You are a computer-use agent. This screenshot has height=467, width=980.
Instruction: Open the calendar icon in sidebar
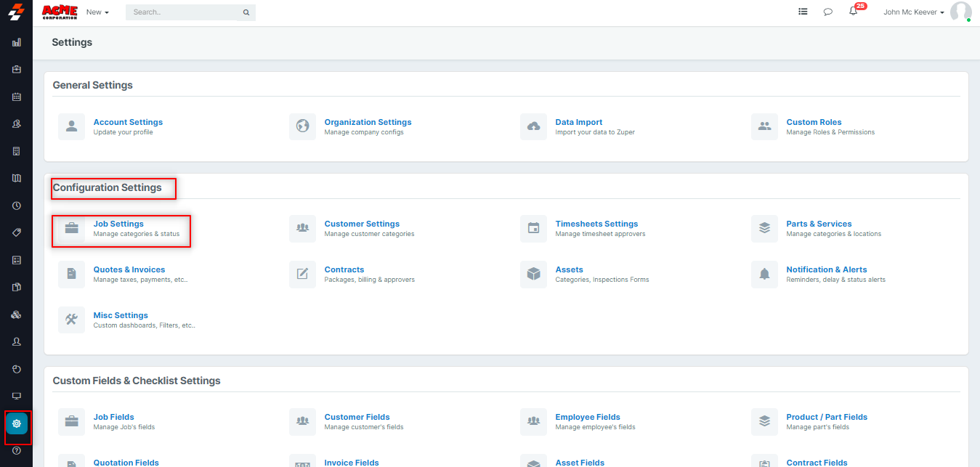point(17,97)
